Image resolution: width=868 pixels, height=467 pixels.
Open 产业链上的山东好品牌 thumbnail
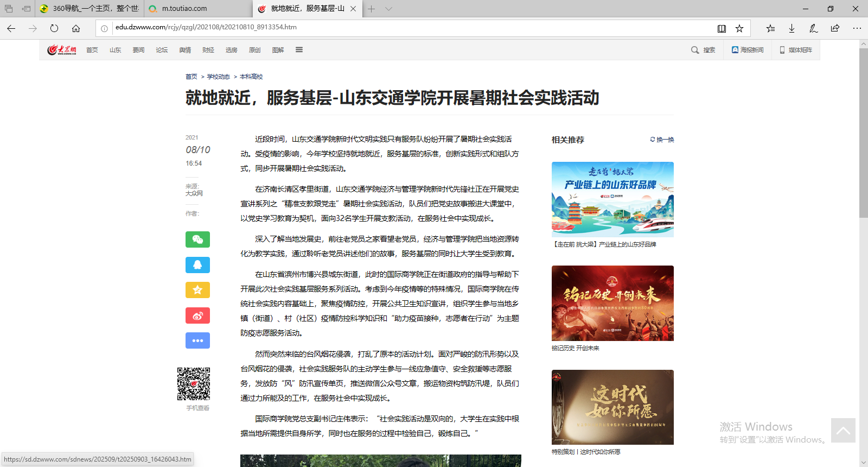tap(612, 199)
